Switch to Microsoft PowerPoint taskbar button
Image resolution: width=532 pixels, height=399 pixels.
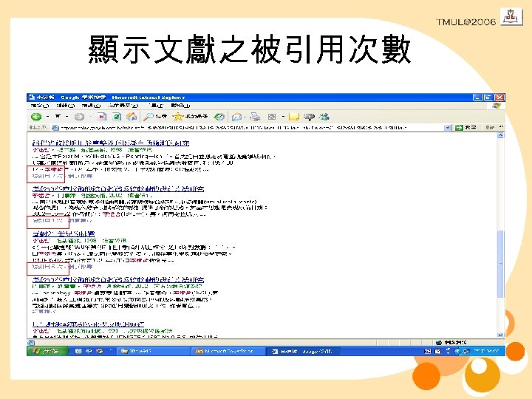(229, 351)
